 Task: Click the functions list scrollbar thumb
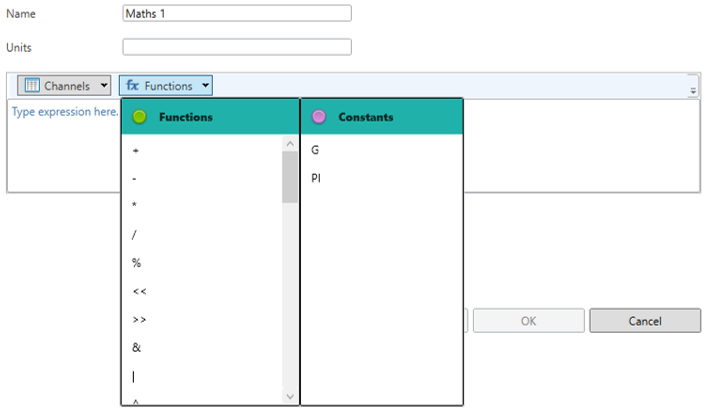(290, 177)
